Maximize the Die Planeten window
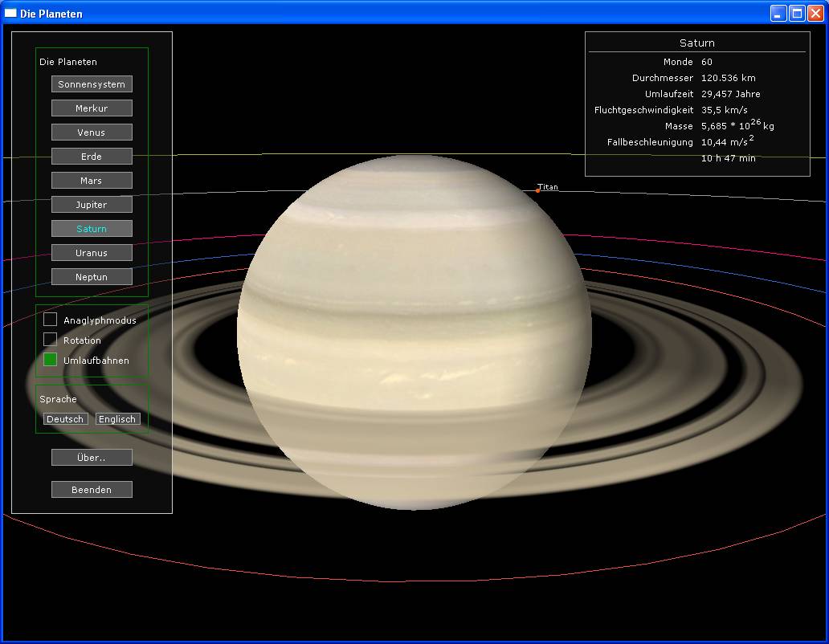This screenshot has width=829, height=644. (x=797, y=13)
